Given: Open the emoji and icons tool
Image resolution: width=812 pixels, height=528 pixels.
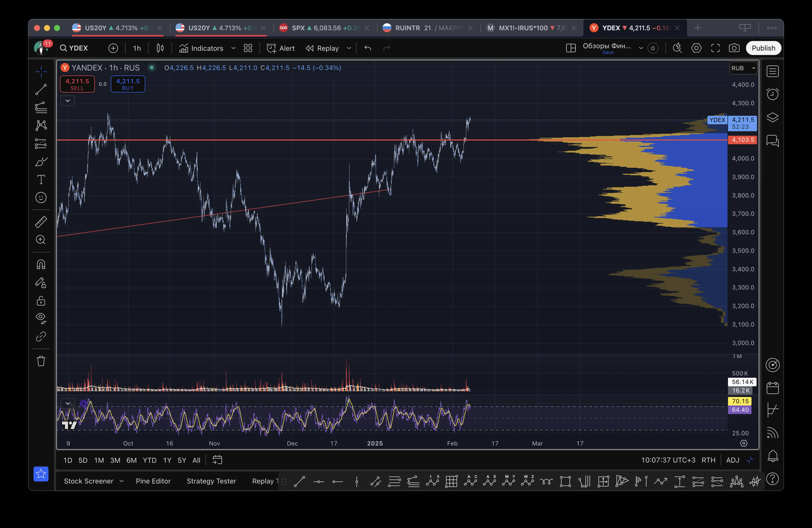Looking at the screenshot, I should (x=41, y=198).
